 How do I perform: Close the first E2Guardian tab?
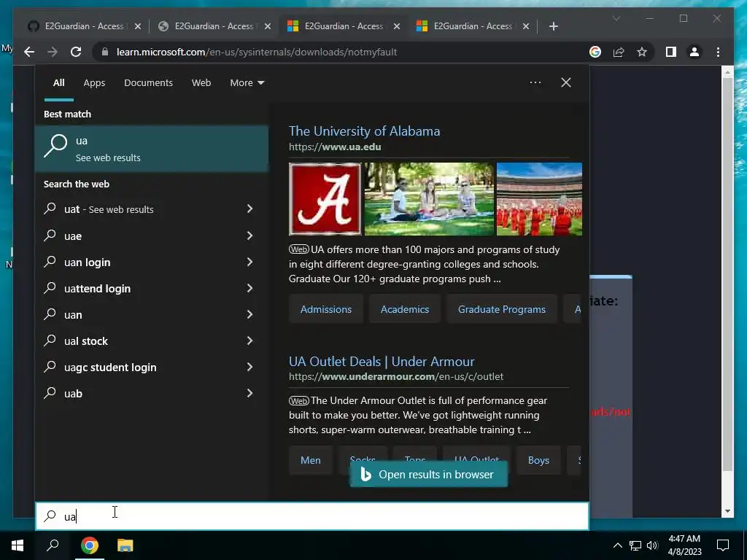[138, 26]
